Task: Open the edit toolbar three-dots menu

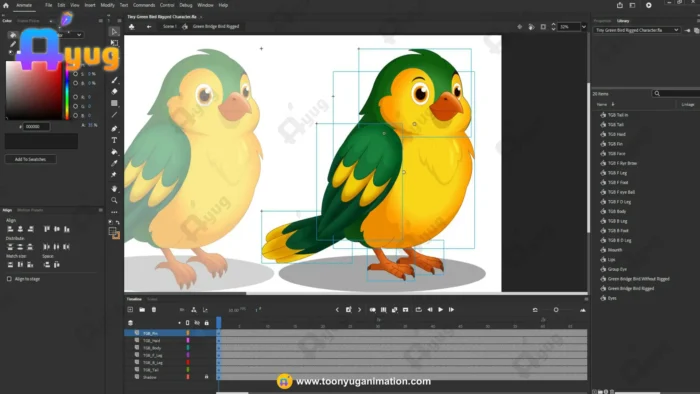Action: 114,212
